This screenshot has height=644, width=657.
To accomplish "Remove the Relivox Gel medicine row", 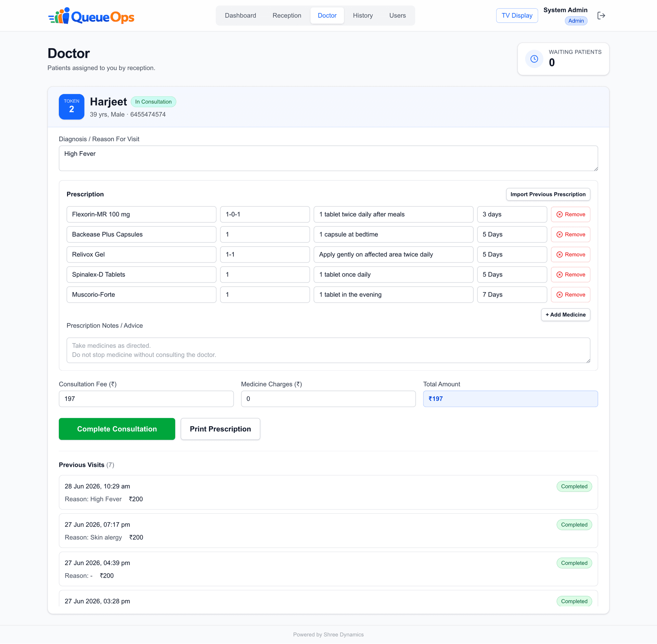I will [x=570, y=254].
